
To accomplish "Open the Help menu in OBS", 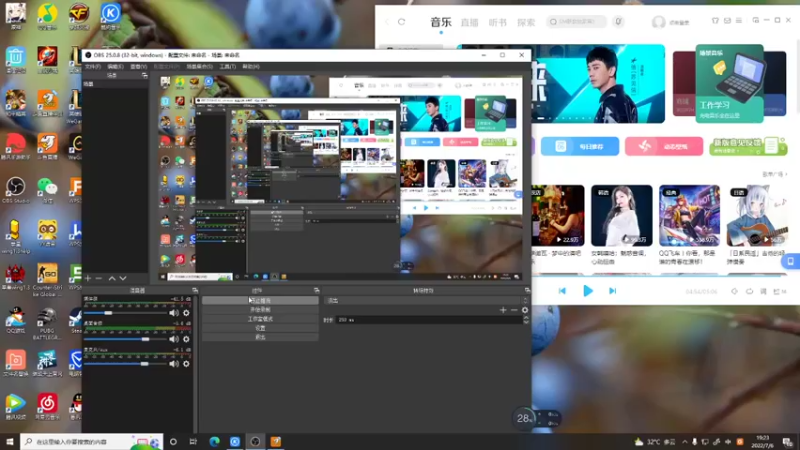I will click(251, 66).
